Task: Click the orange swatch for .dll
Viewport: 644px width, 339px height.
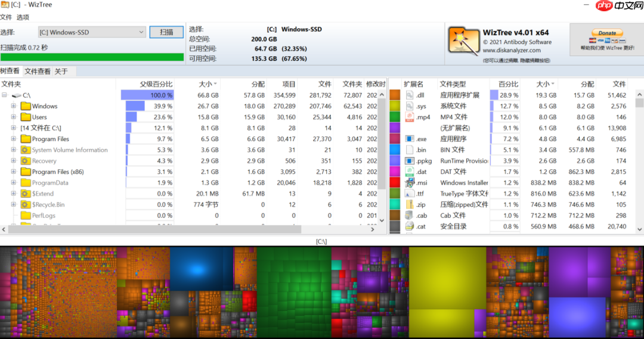Action: (x=395, y=95)
